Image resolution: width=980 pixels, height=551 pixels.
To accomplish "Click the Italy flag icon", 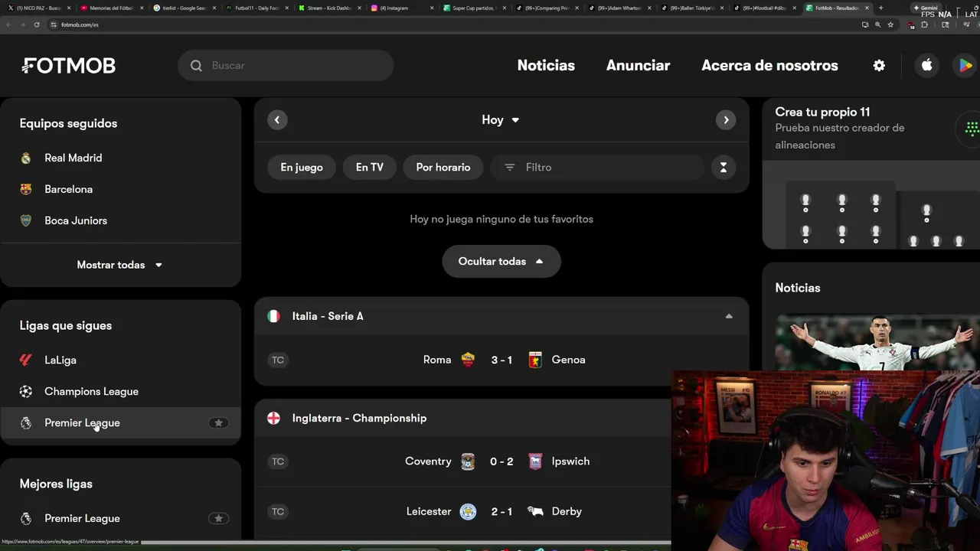I will click(x=273, y=316).
